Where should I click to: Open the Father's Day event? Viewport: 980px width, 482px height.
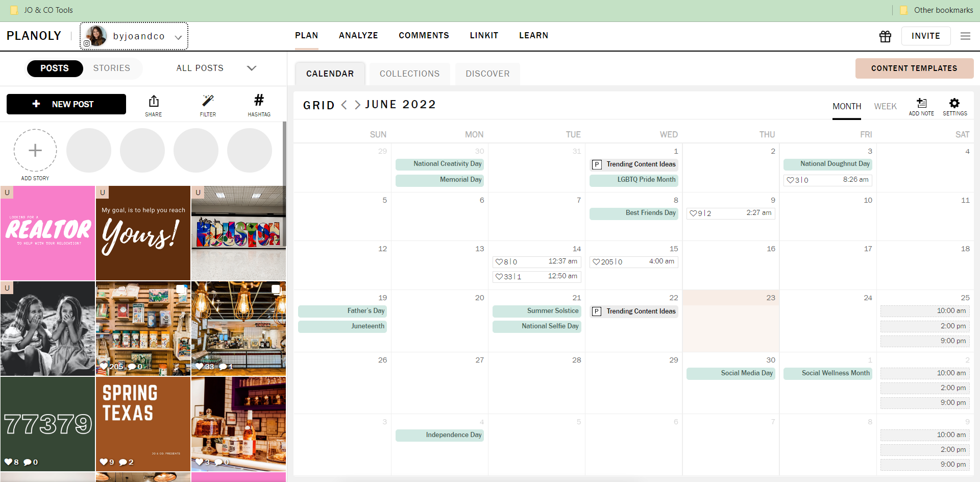[342, 311]
